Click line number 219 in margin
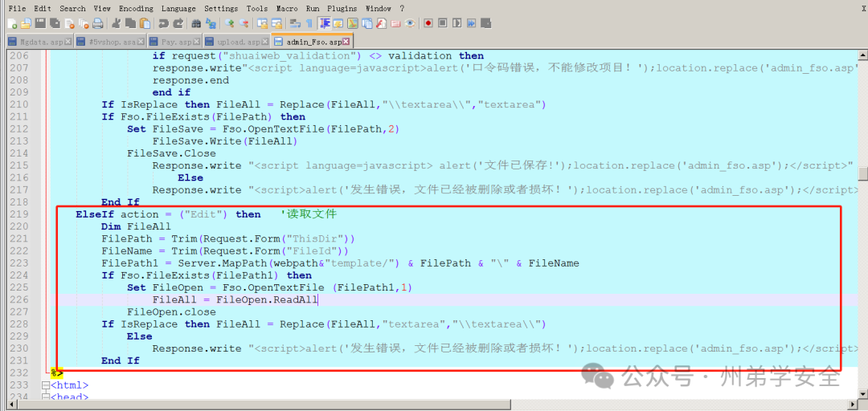The image size is (868, 411). tap(19, 214)
